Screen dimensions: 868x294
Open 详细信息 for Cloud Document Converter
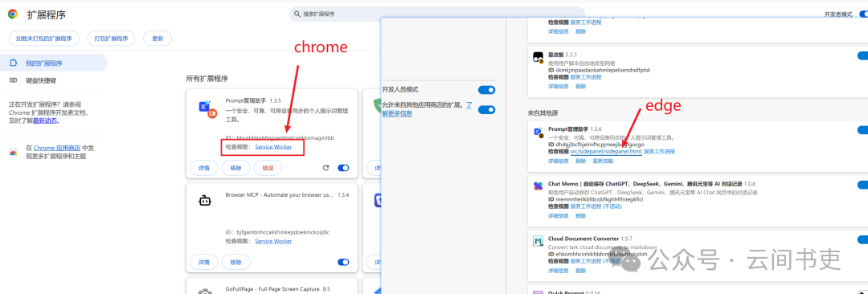click(559, 271)
